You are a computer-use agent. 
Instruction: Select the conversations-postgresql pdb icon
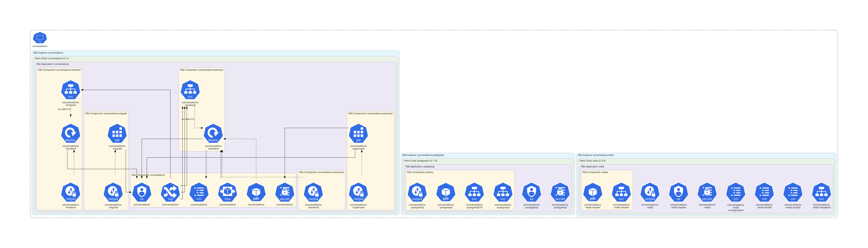click(x=445, y=193)
